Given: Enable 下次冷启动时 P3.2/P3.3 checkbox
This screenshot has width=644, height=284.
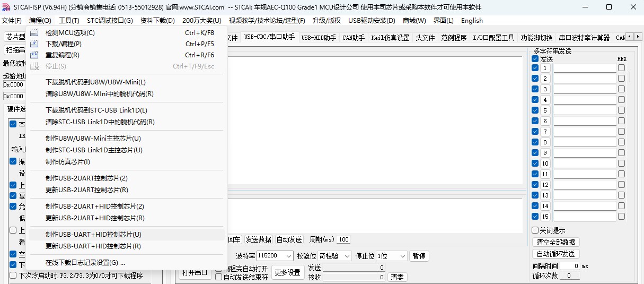Looking at the screenshot, I should coord(13,276).
